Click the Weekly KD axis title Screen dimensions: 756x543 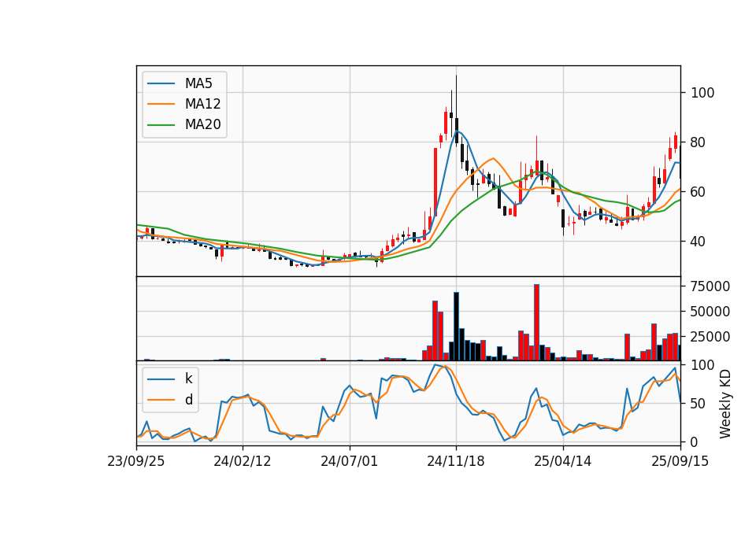point(725,404)
